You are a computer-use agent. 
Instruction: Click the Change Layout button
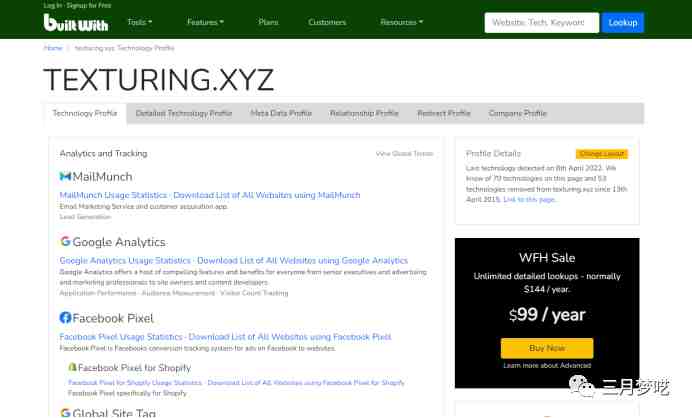[x=602, y=154]
